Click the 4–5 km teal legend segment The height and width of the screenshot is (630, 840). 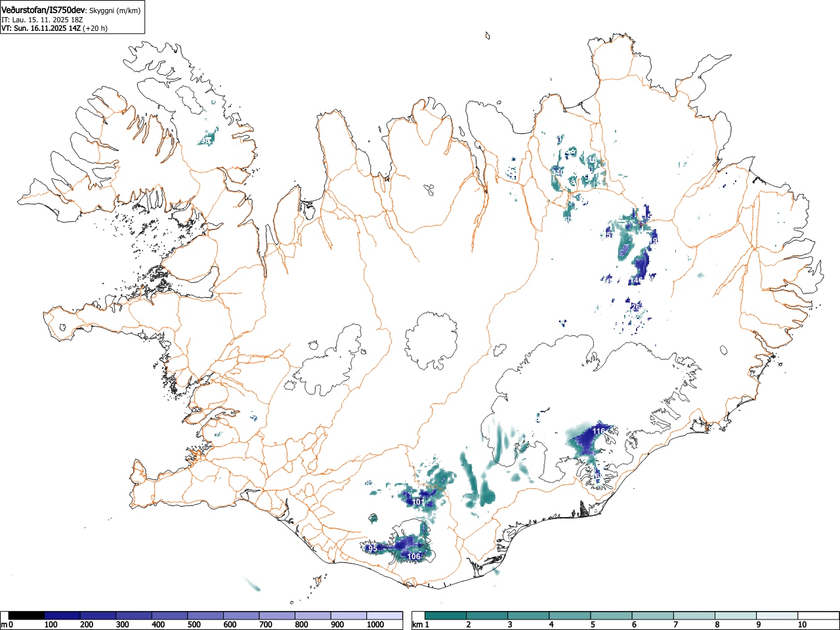570,616
